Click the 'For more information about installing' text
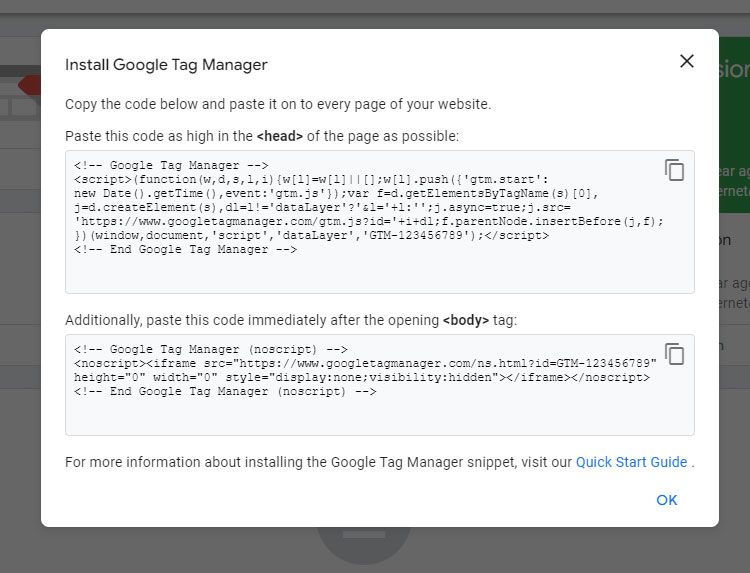Image resolution: width=750 pixels, height=573 pixels. click(379, 462)
